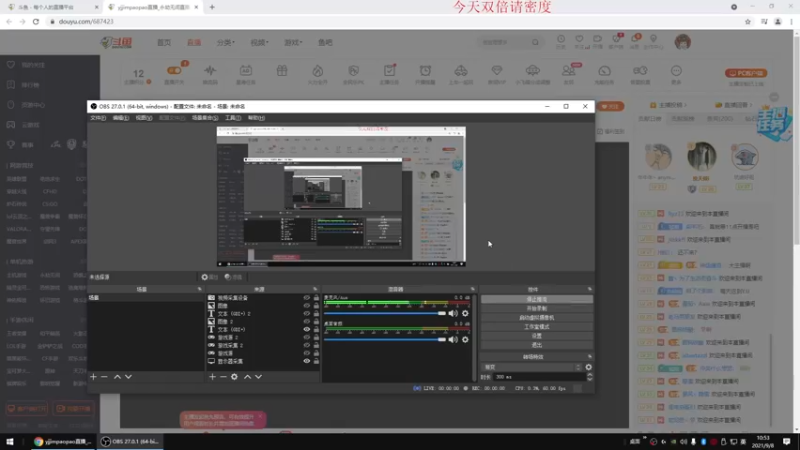Hide the 显示器采集 source in OBS
The image size is (800, 450).
point(307,361)
